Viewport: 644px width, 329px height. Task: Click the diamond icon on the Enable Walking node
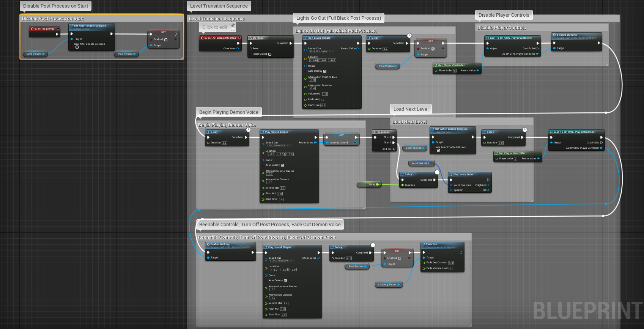(208, 244)
